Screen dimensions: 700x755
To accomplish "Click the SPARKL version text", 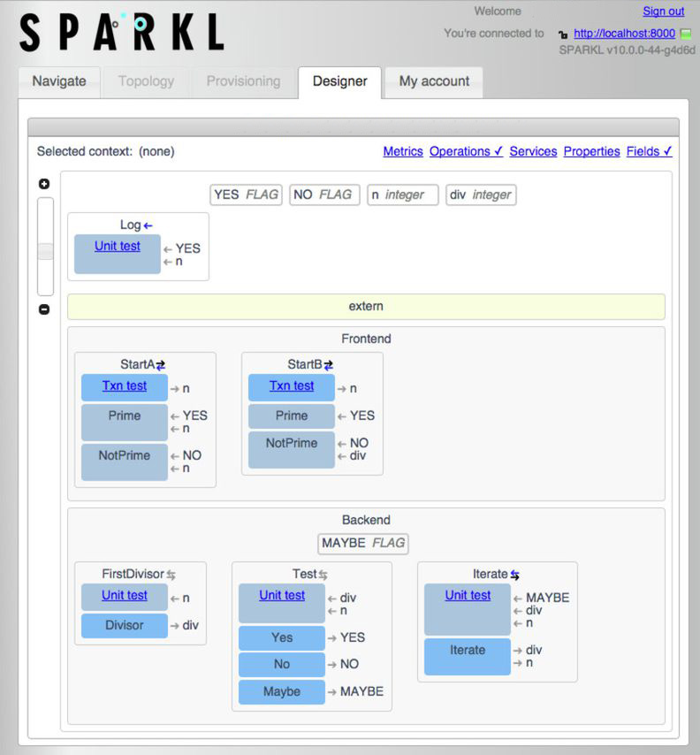I will pos(627,50).
